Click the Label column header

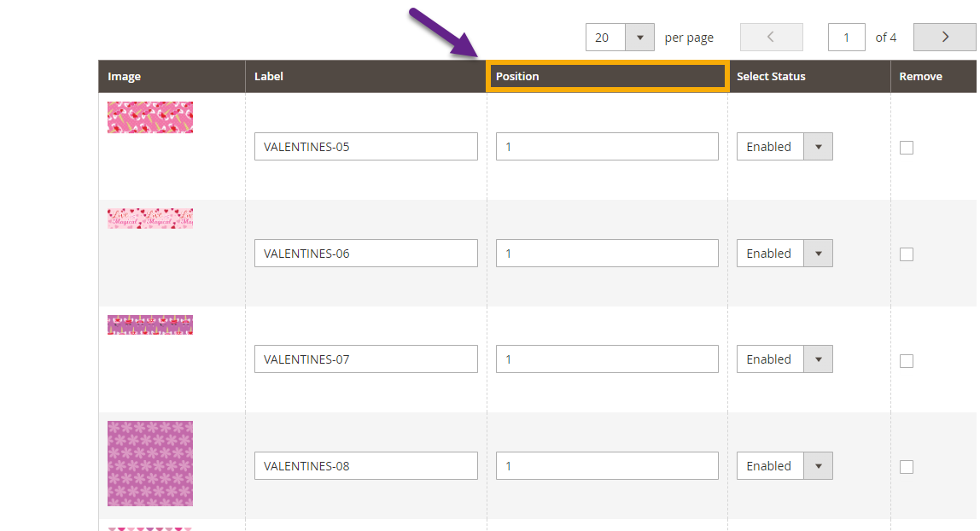point(268,76)
